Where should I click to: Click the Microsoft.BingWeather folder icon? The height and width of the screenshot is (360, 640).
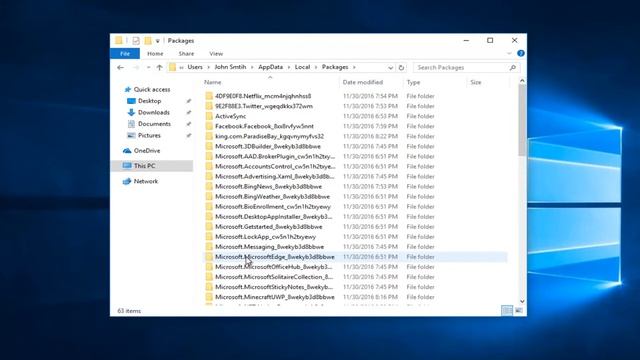coord(209,196)
